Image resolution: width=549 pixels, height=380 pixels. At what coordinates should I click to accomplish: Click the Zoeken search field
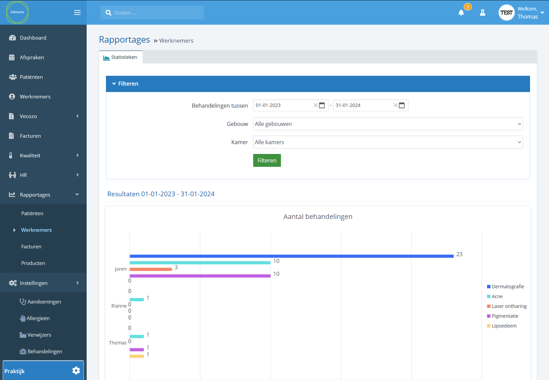click(x=152, y=13)
